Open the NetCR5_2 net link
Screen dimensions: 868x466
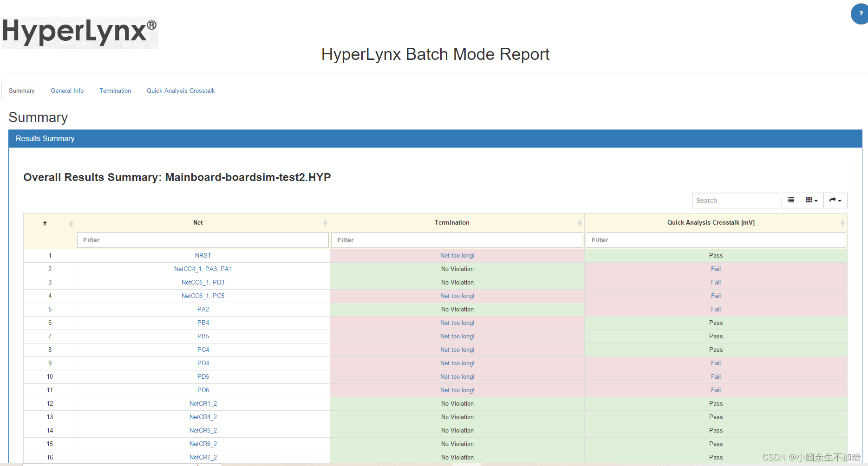(203, 430)
